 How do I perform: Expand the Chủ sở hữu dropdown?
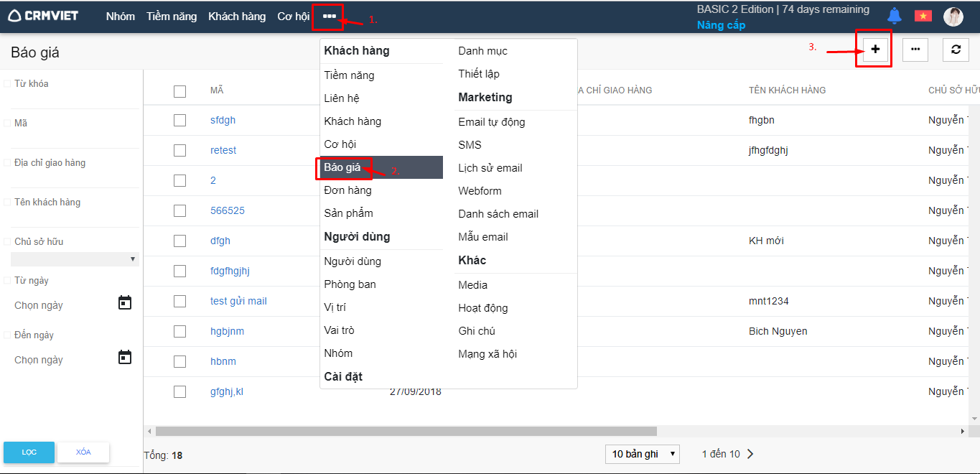(x=75, y=259)
